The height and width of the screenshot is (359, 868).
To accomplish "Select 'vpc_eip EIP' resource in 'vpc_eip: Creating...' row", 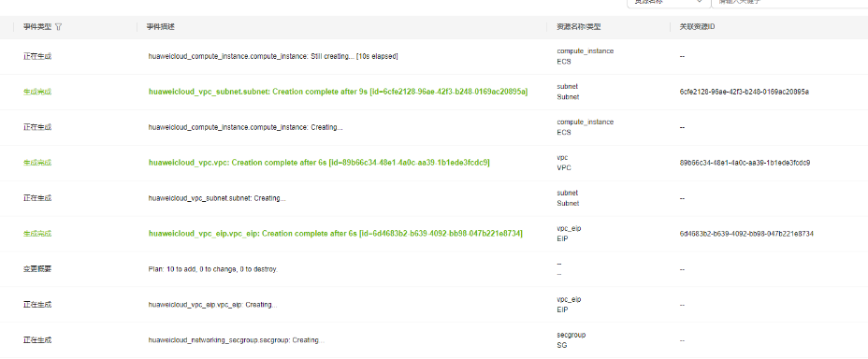I will click(x=569, y=304).
